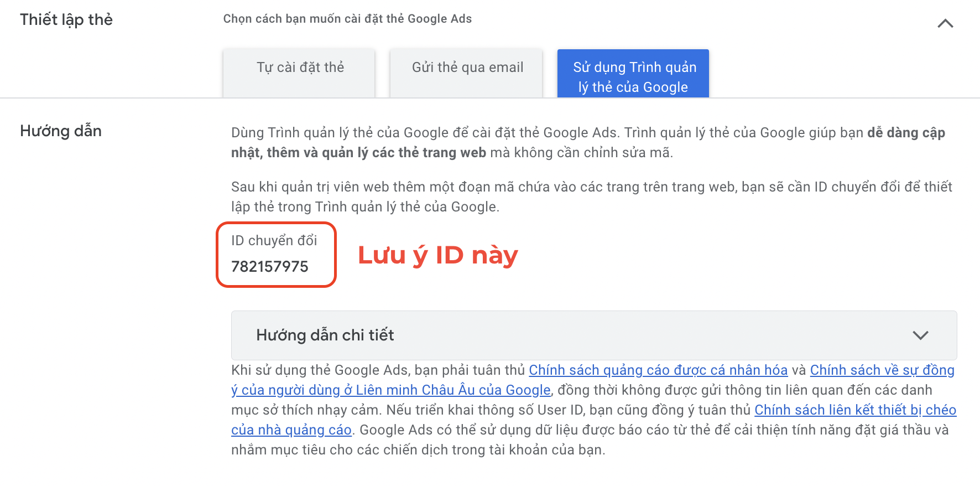The height and width of the screenshot is (486, 980).
Task: Collapse the Thiết lập thẻ section chevron
Action: pyautogui.click(x=945, y=23)
